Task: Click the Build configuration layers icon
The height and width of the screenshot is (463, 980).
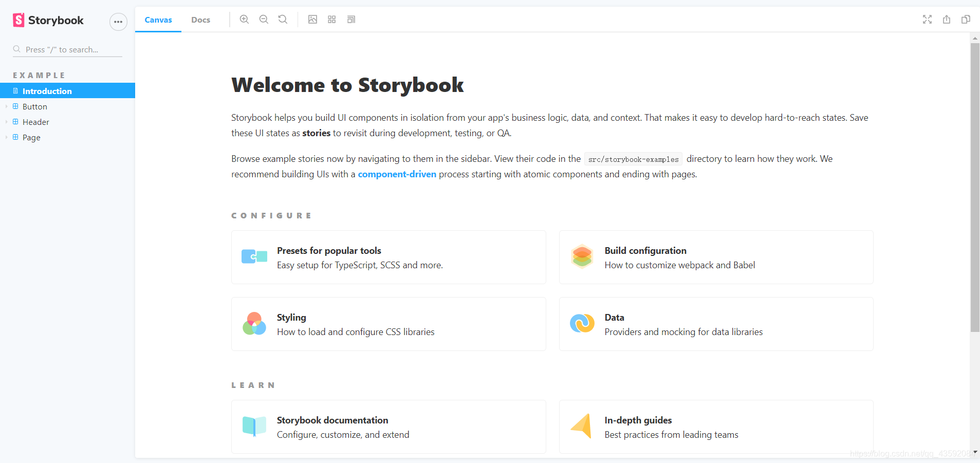Action: click(x=582, y=256)
